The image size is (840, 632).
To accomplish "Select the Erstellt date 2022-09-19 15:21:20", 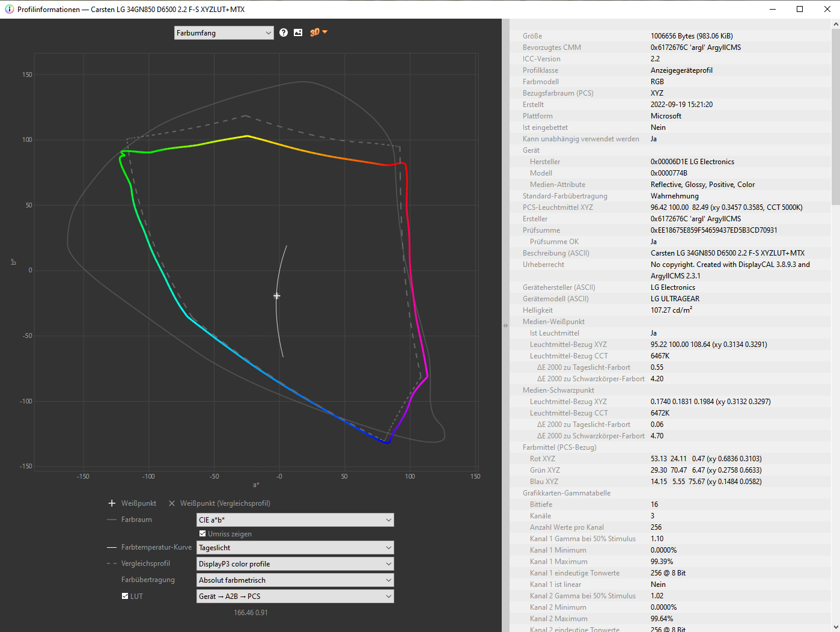I will [681, 105].
